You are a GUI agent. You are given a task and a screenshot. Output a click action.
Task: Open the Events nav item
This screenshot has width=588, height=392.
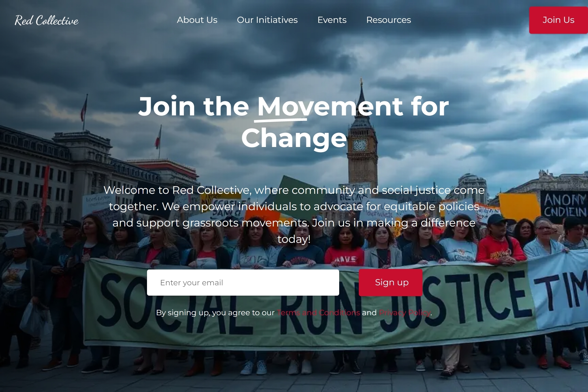pyautogui.click(x=332, y=20)
